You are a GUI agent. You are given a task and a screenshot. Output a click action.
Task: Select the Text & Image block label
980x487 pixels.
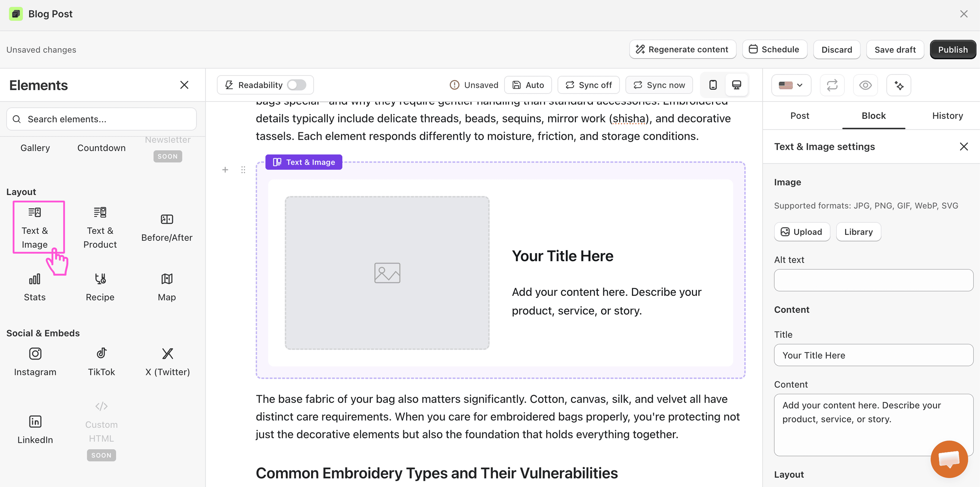pyautogui.click(x=304, y=162)
